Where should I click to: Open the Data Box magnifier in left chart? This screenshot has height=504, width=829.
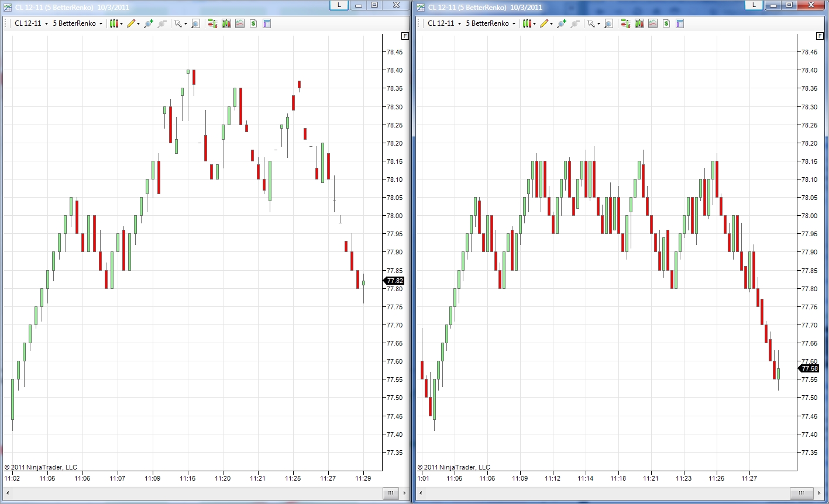(195, 23)
